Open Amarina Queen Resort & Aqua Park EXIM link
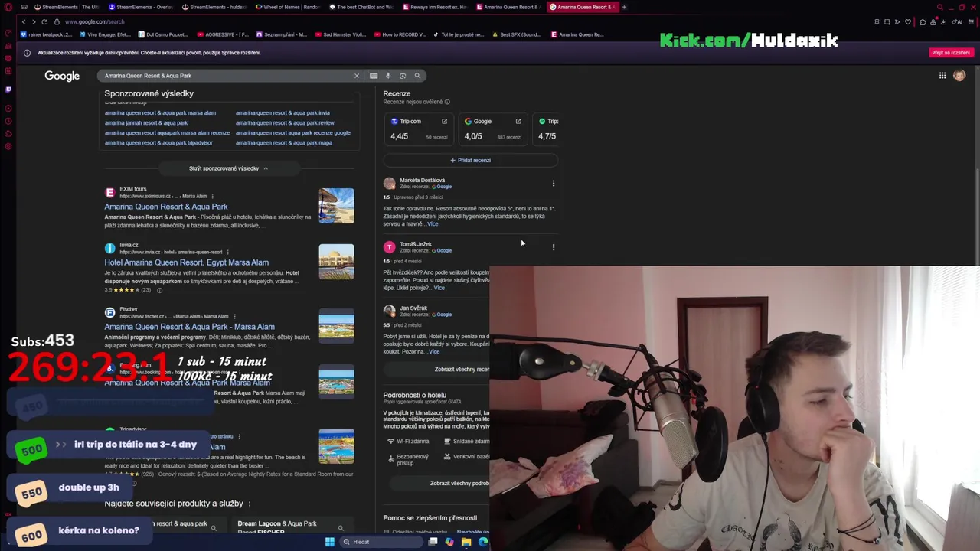This screenshot has width=980, height=551. pos(166,207)
